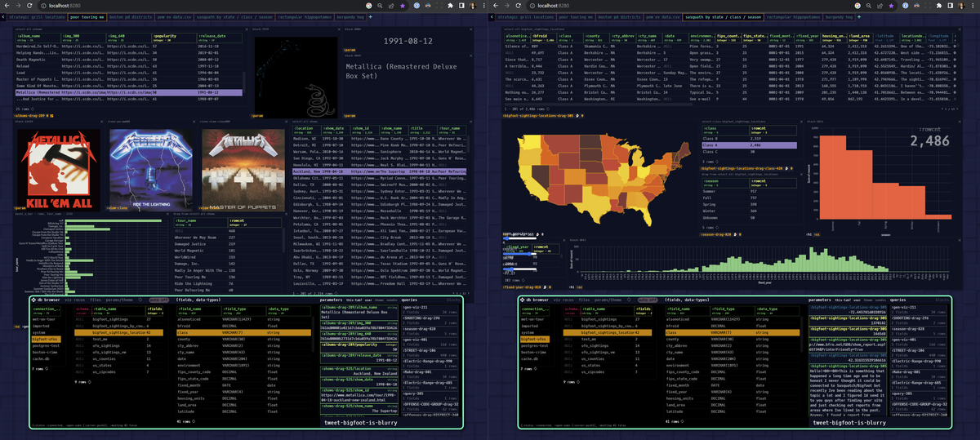
Task: Click the bookmark star in the right browser
Action: [890, 5]
